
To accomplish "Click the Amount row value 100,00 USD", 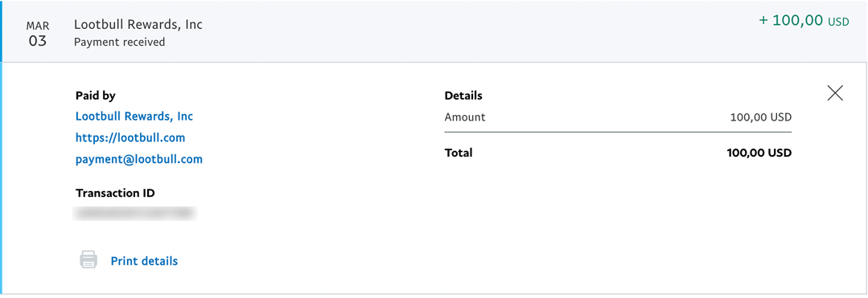I will (x=761, y=117).
